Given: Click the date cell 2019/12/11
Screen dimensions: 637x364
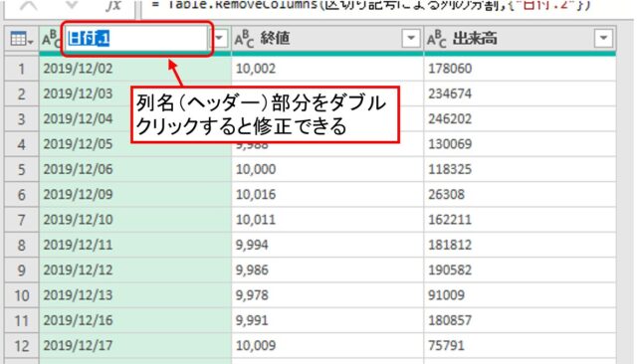Looking at the screenshot, I should coord(135,245).
